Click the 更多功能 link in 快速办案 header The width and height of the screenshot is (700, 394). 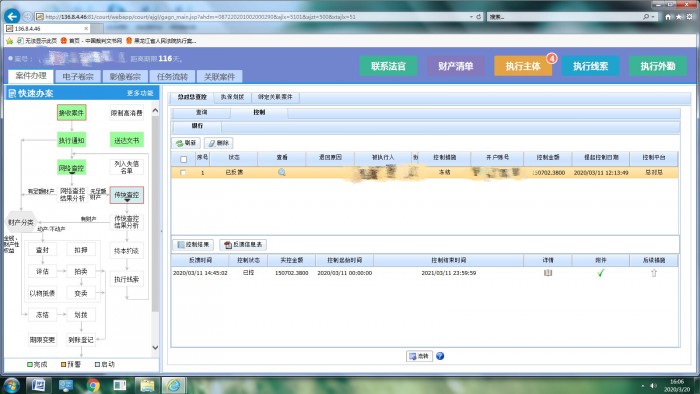tap(140, 93)
